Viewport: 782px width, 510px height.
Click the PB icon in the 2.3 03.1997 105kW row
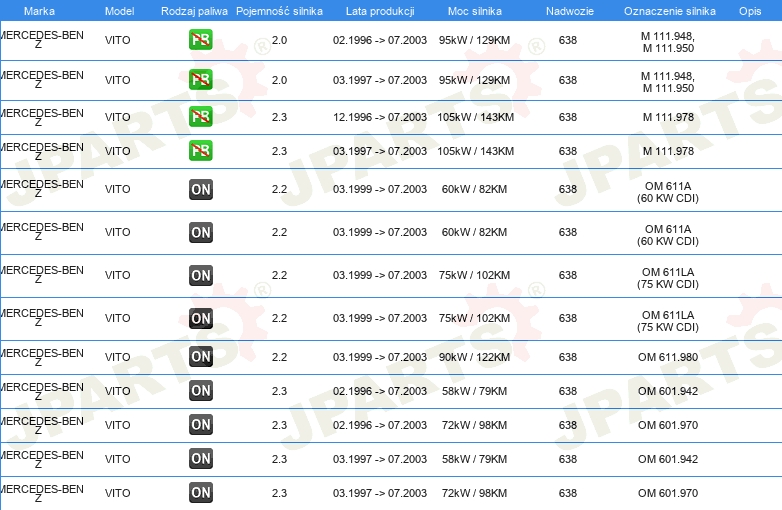click(x=201, y=151)
